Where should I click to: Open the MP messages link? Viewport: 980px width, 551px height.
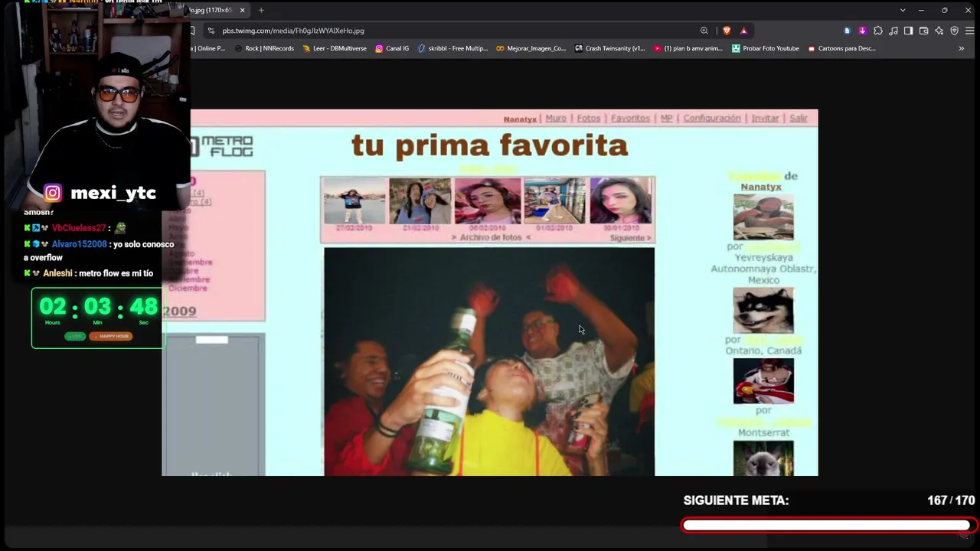coord(666,119)
